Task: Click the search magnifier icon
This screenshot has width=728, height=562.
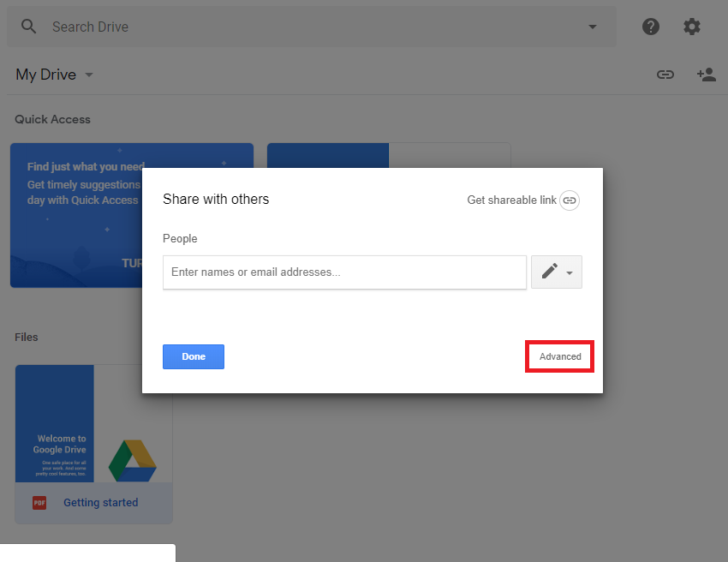Action: [x=29, y=27]
